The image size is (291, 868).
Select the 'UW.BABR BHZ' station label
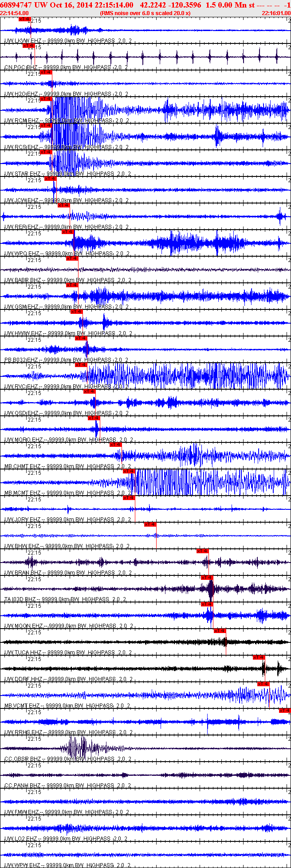click(23, 280)
